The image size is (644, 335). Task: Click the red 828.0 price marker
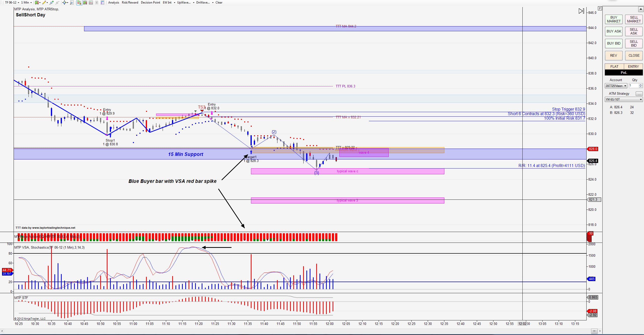click(x=593, y=149)
